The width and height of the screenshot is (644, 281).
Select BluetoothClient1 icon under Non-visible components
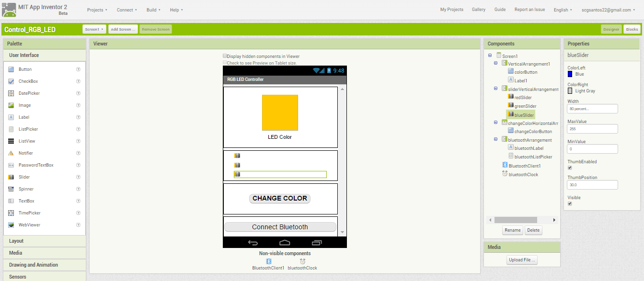point(268,261)
